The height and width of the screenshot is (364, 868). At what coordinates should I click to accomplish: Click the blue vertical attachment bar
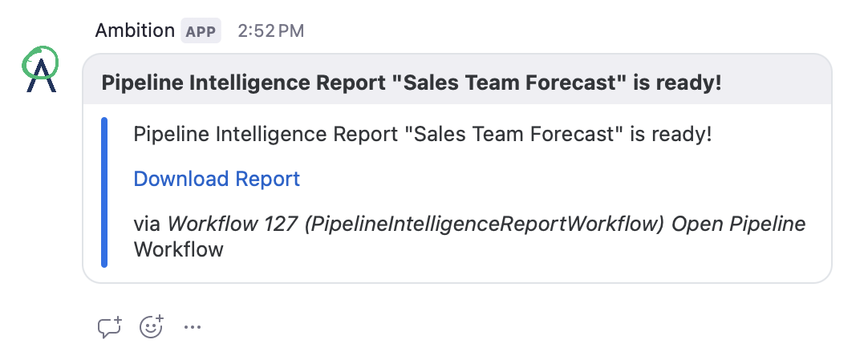104,192
